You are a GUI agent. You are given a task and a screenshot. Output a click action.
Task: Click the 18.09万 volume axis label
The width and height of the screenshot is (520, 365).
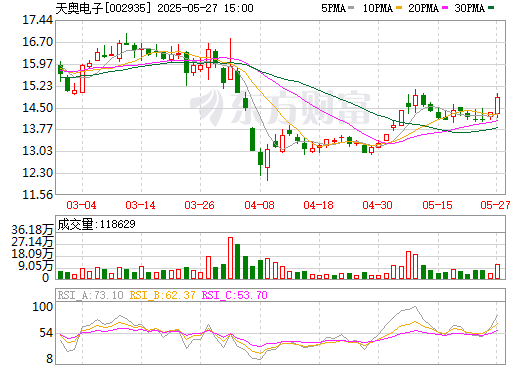32,254
